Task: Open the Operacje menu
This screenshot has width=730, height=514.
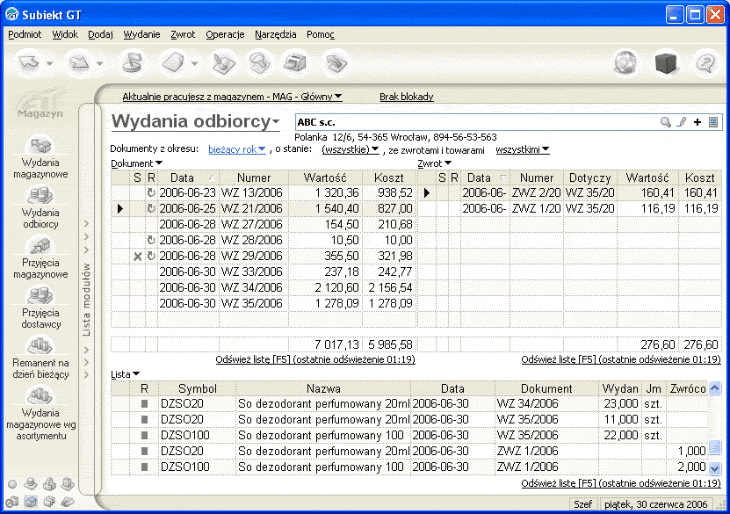Action: coord(225,34)
